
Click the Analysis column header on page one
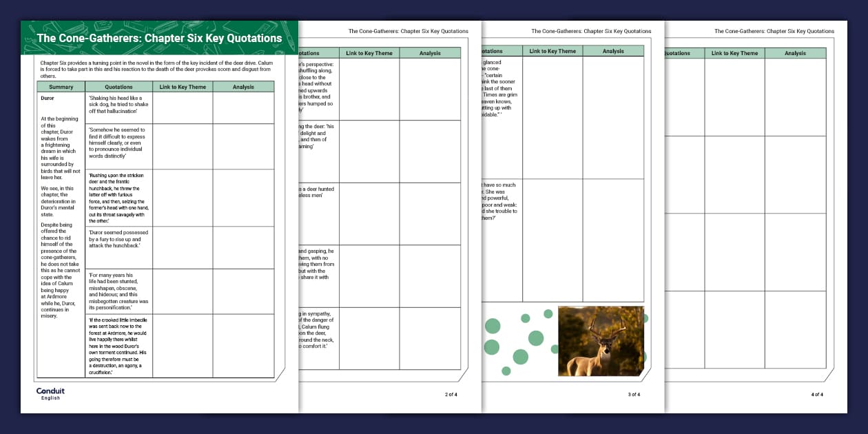tap(243, 87)
